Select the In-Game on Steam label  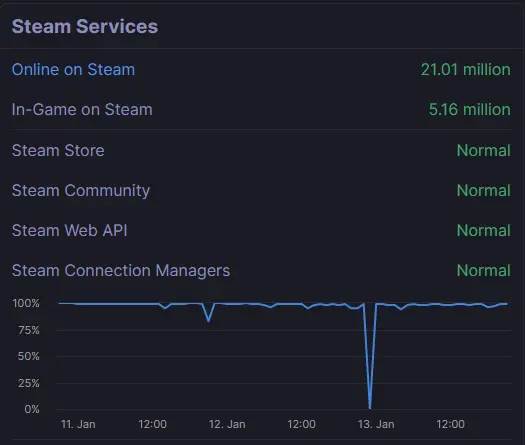82,109
